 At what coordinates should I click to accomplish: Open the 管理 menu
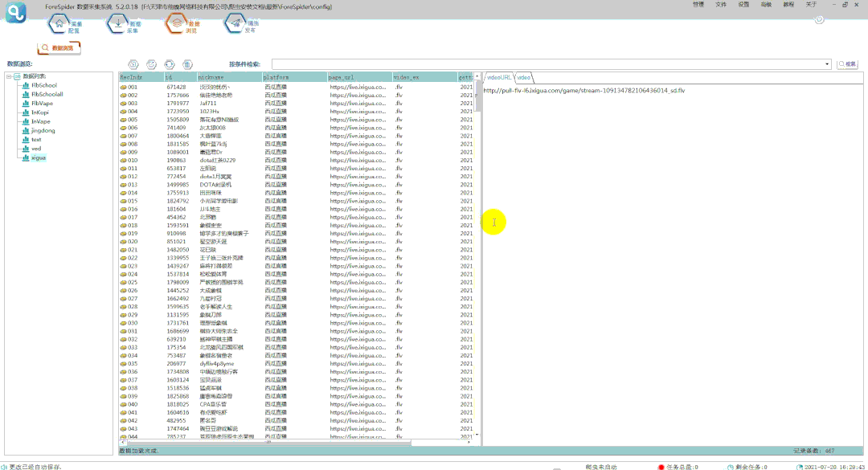(698, 5)
